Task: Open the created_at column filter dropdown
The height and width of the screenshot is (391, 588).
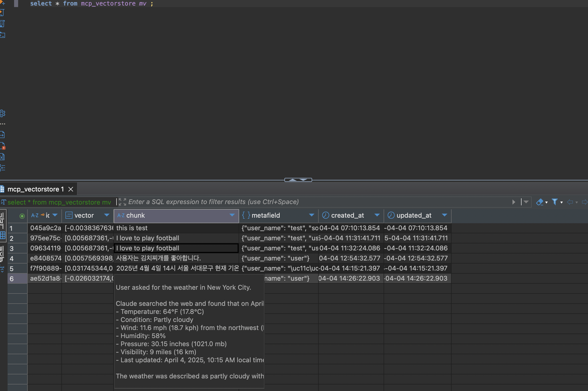Action: pos(377,215)
